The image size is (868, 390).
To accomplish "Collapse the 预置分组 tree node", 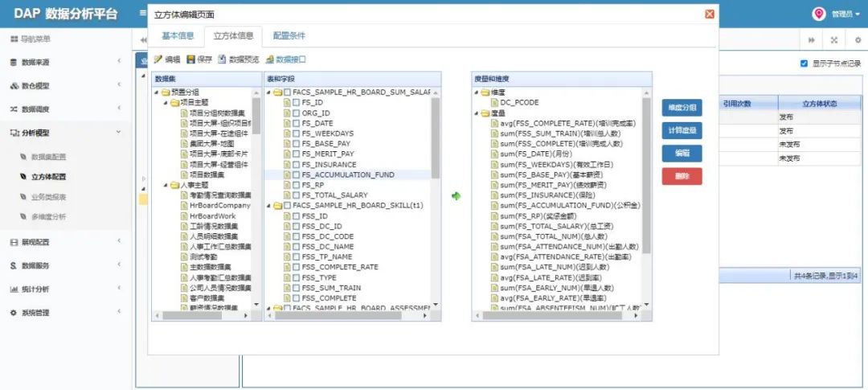I will tap(156, 92).
